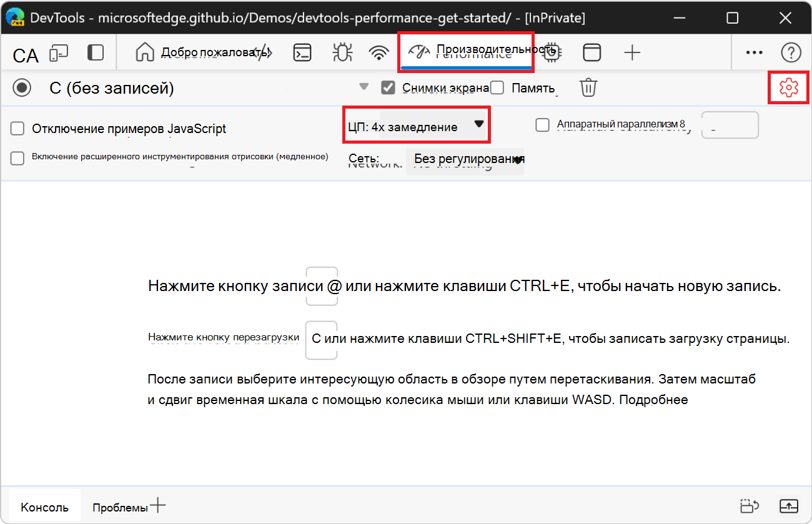The image size is (812, 524).
Task: Enable the Память checkbox
Action: pyautogui.click(x=497, y=87)
